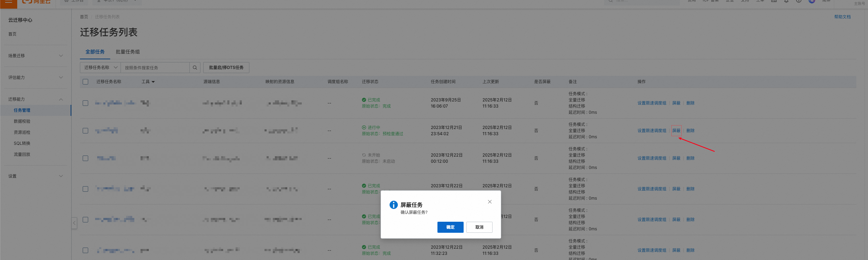Click the 迁移任务名称 column header
868x260 pixels.
point(109,82)
